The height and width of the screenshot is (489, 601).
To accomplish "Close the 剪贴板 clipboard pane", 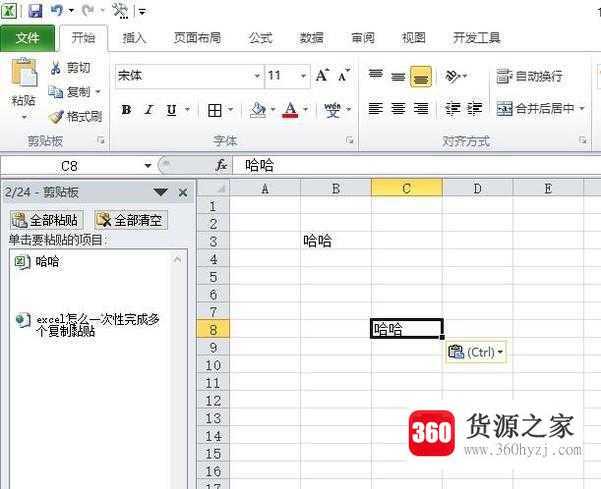I will click(183, 193).
